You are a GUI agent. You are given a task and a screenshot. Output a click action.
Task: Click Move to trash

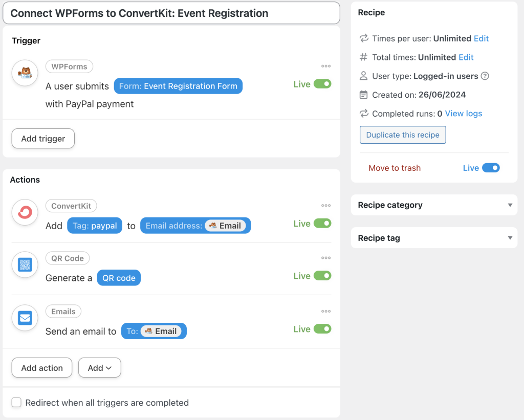pos(395,168)
